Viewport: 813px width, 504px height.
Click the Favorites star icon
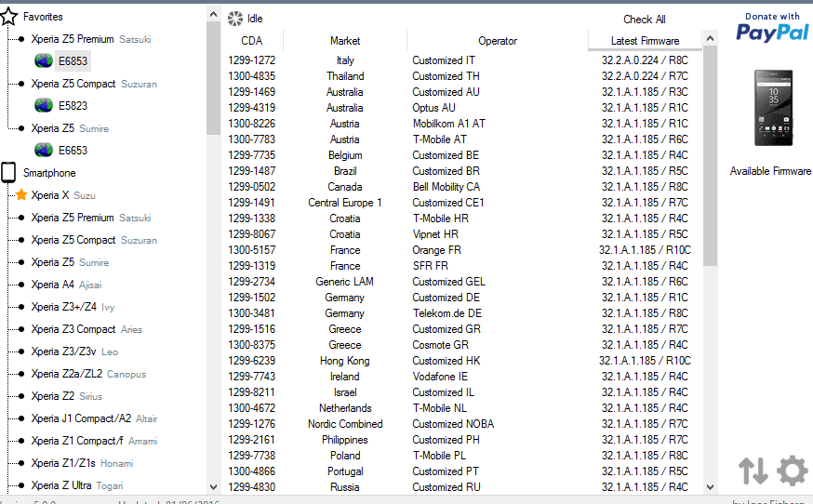click(9, 17)
